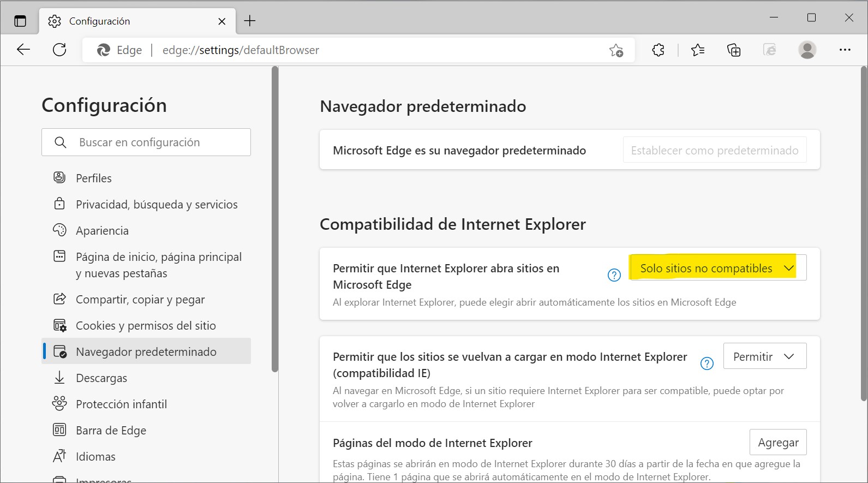The width and height of the screenshot is (868, 483).
Task: Go to Privacidad, búsqueda y servicios
Action: point(146,204)
